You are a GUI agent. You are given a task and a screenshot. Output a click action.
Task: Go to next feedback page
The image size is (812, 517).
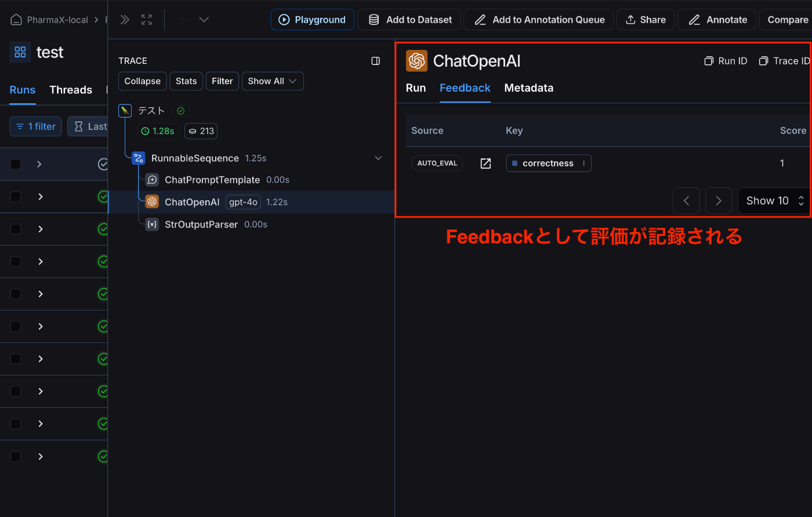[719, 201]
